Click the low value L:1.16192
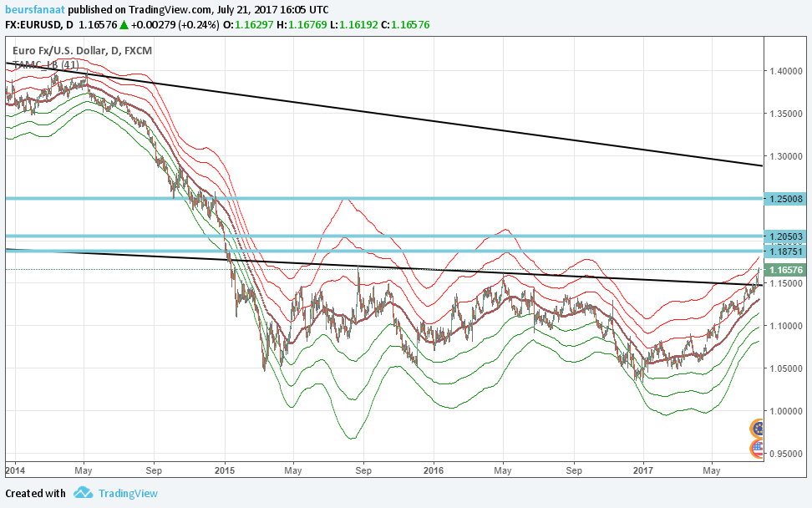The width and height of the screenshot is (812, 508). point(353,25)
